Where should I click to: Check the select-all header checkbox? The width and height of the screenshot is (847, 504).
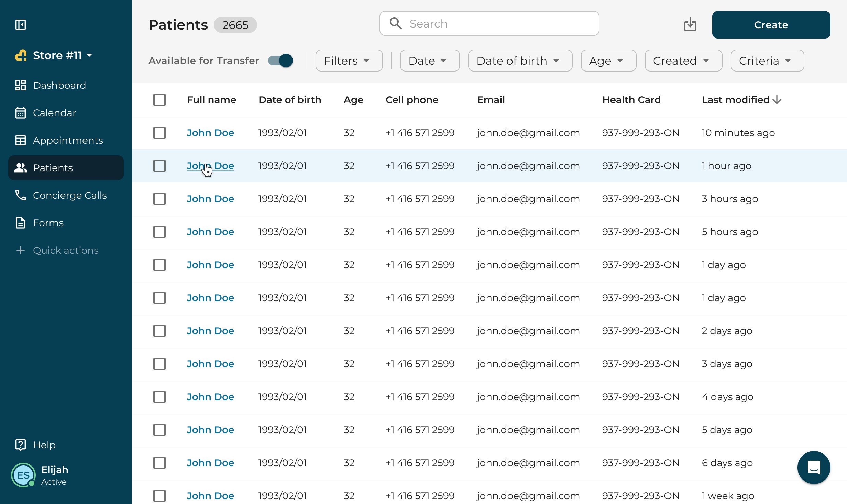pyautogui.click(x=159, y=100)
